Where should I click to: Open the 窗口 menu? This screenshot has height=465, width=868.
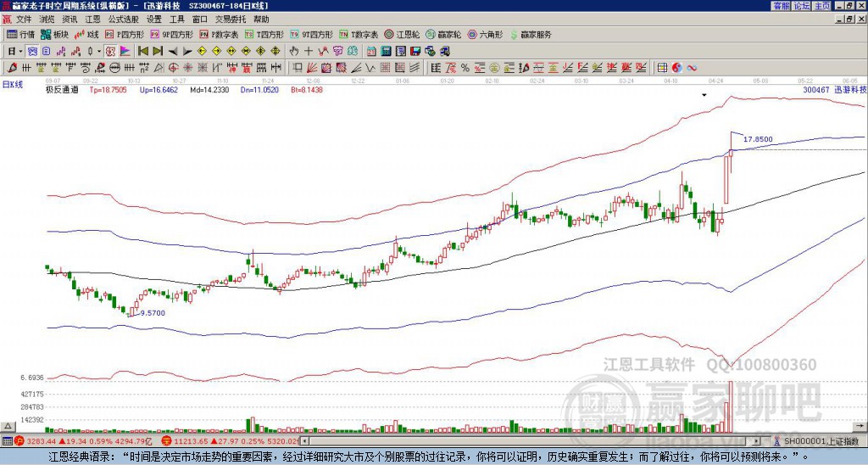pos(200,20)
